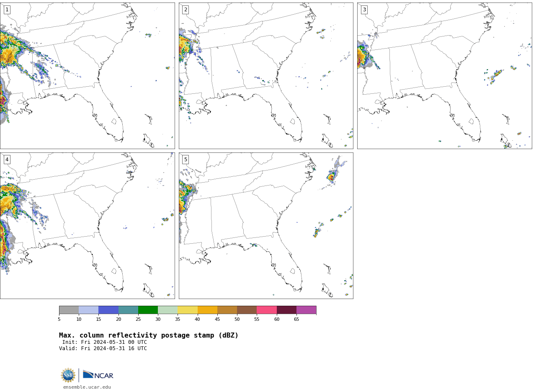Viewport: 536px width, 392px height.
Task: Open ensemble member 2 reflectivity map
Action: coord(266,75)
